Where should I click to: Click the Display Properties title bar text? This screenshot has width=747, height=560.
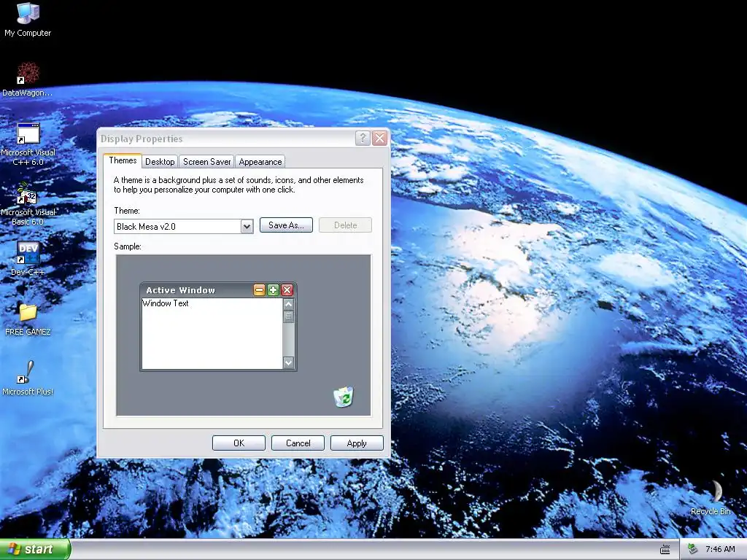(x=142, y=139)
